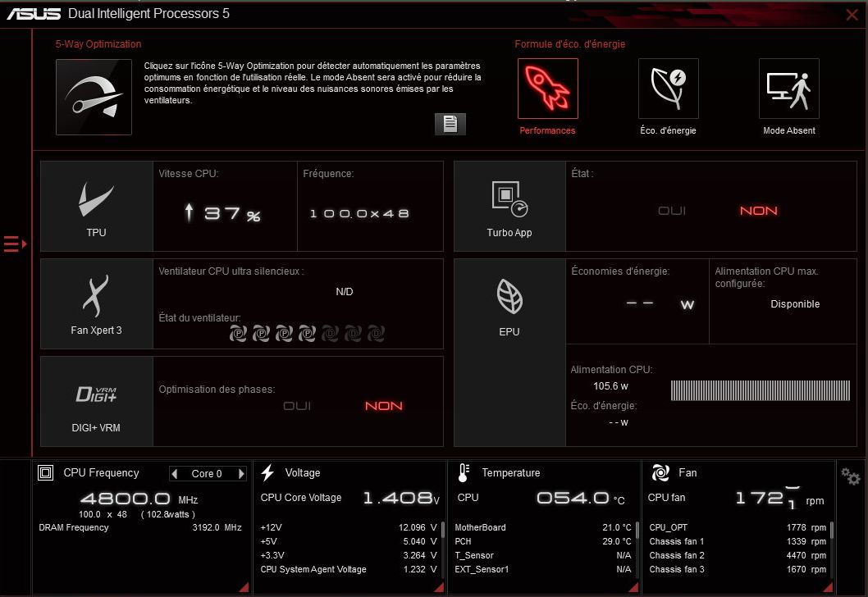Open the Fan Xpert 3 panel

[x=96, y=303]
